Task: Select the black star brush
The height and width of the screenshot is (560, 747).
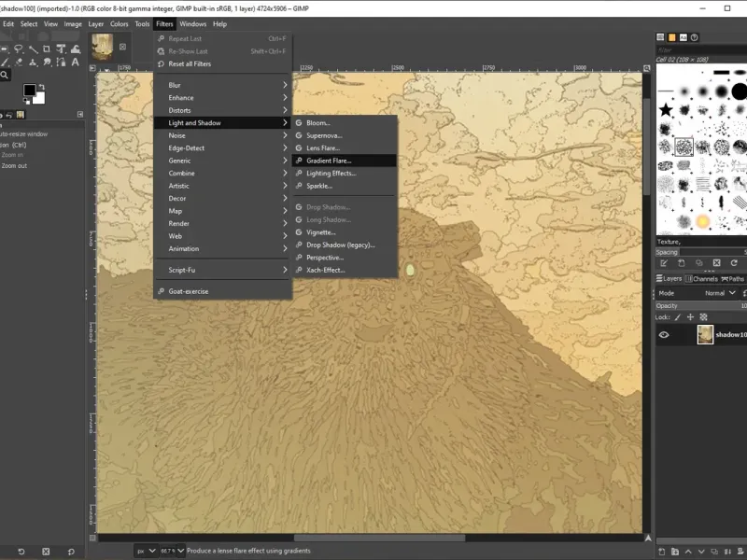Action: tap(666, 110)
